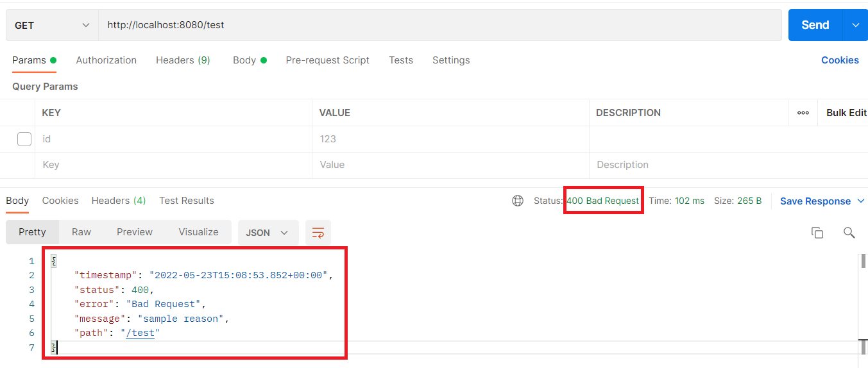Open the Headers (9) request tab
Screen dimensions: 868x368
pyautogui.click(x=183, y=60)
